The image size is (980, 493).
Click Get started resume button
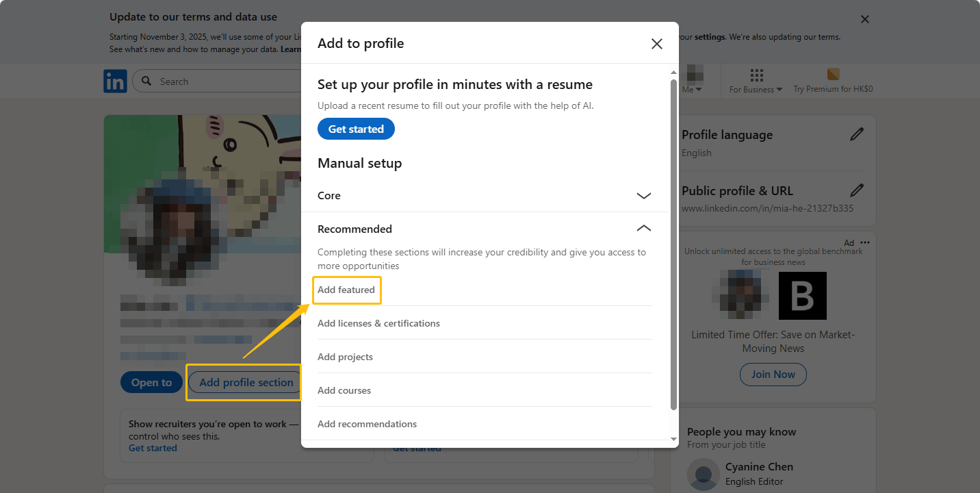(x=356, y=129)
